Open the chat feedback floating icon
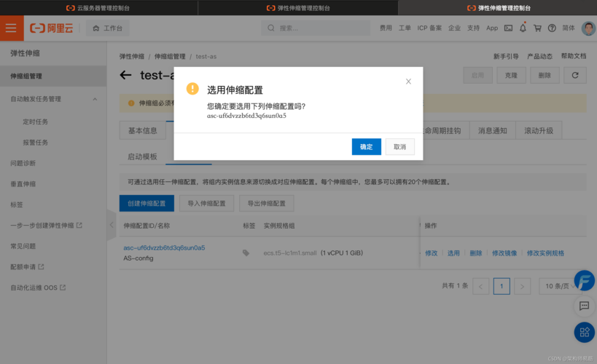The width and height of the screenshot is (597, 364). (x=585, y=306)
